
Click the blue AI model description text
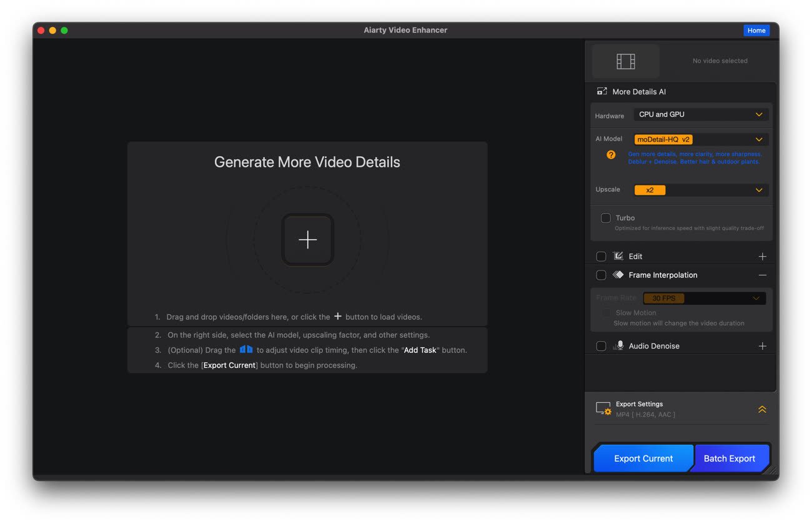695,158
